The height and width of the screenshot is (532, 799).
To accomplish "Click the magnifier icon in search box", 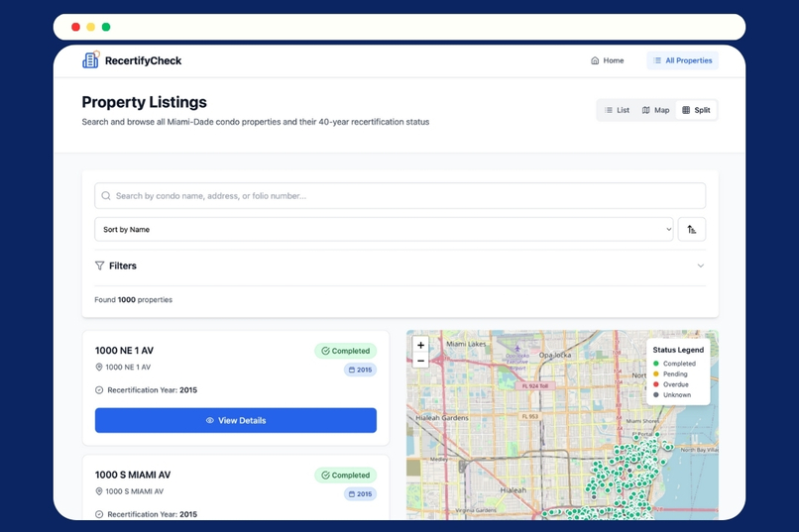I will click(x=106, y=196).
